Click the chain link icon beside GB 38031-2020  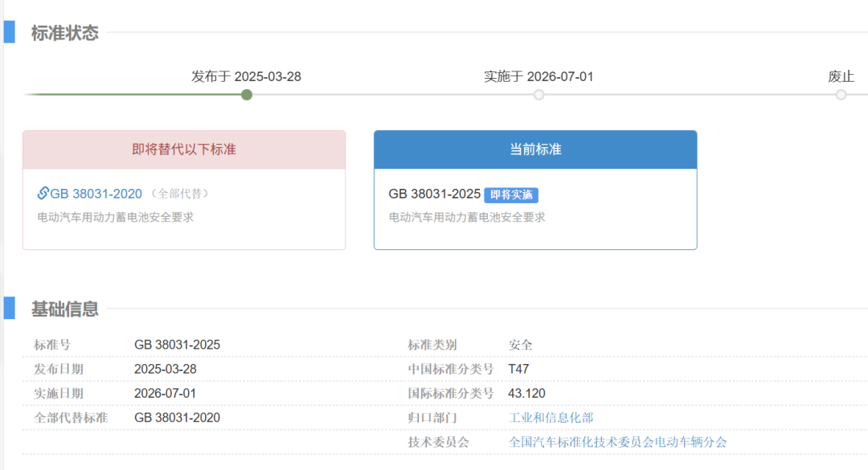point(43,193)
